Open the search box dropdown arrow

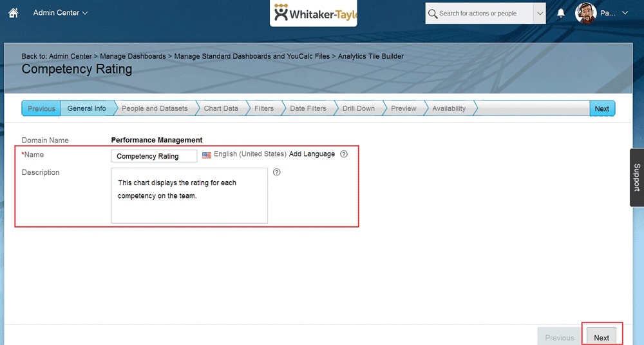pos(540,13)
